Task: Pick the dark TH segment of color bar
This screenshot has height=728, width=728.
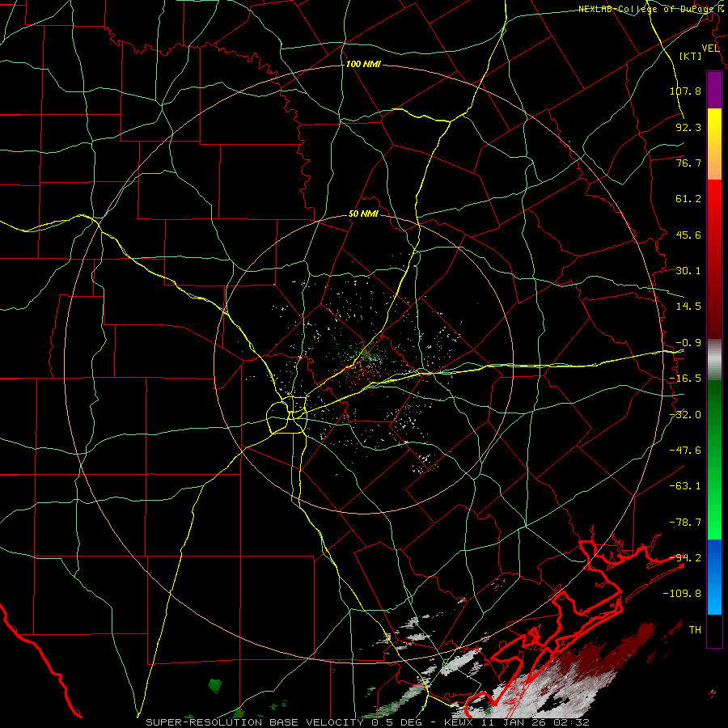Action: click(x=714, y=630)
